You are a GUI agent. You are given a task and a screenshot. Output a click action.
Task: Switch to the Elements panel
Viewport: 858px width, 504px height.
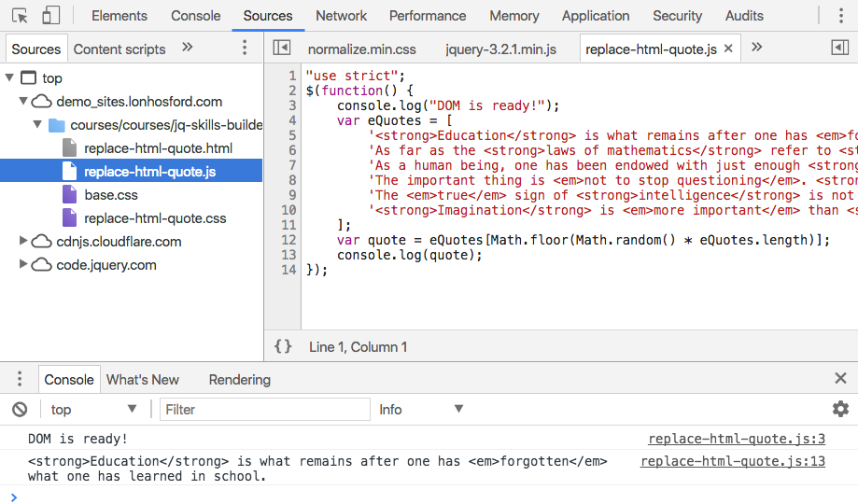click(x=120, y=16)
